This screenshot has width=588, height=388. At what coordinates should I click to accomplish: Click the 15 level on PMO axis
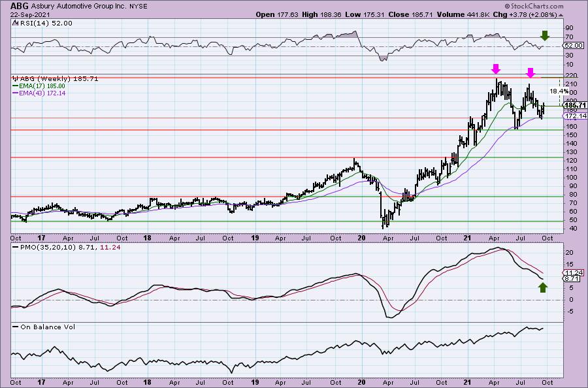coord(569,265)
